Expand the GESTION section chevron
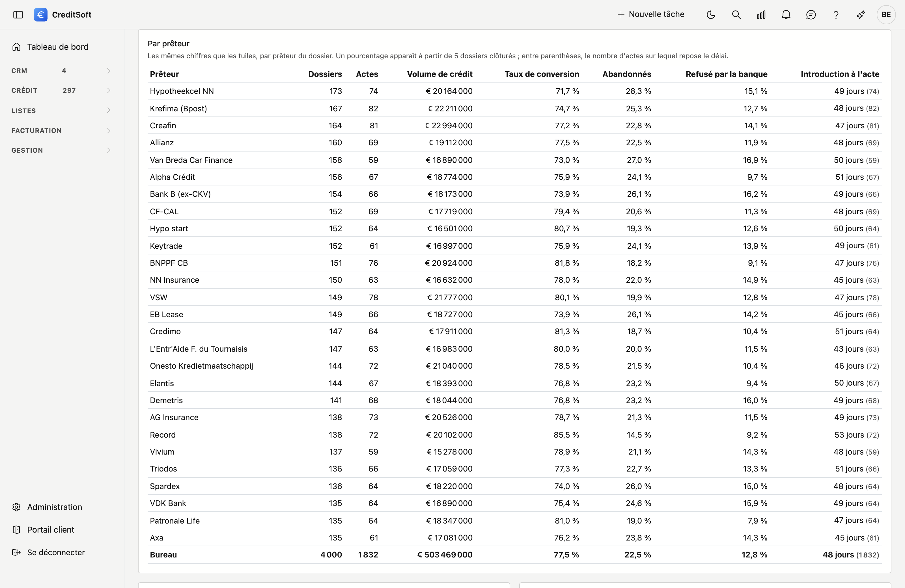This screenshot has width=905, height=588. (109, 150)
